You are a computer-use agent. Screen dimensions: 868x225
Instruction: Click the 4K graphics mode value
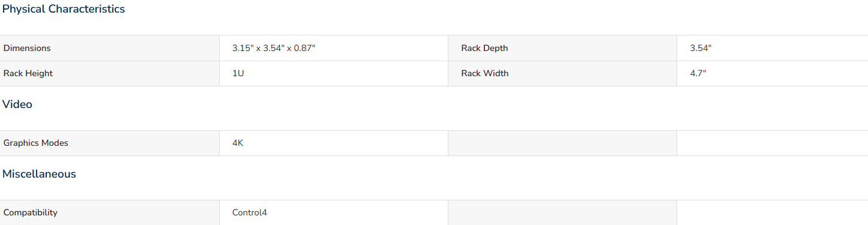(238, 143)
